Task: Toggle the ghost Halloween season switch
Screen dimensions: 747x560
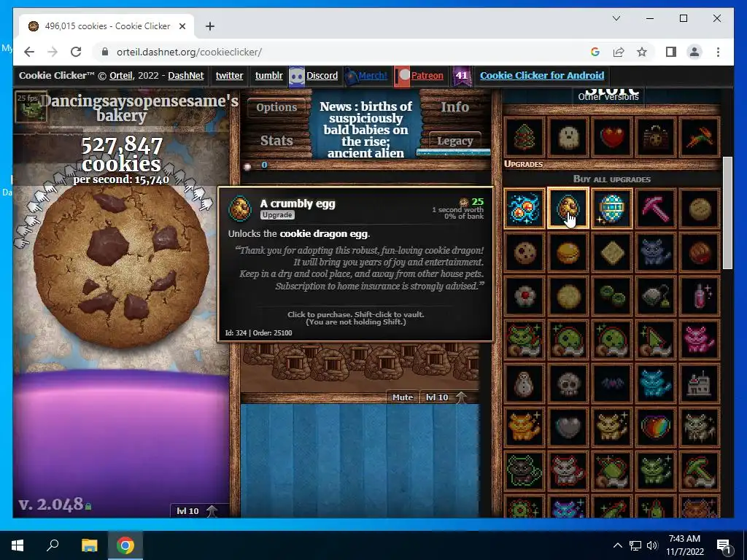Action: (568, 137)
